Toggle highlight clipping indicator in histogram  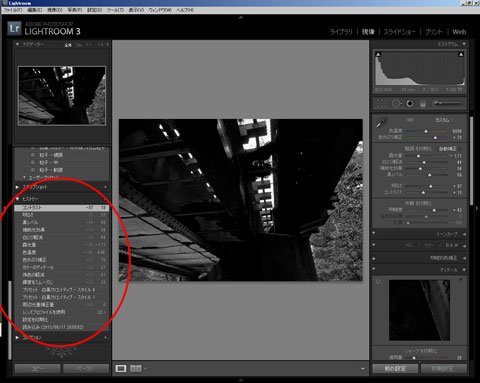click(x=461, y=54)
